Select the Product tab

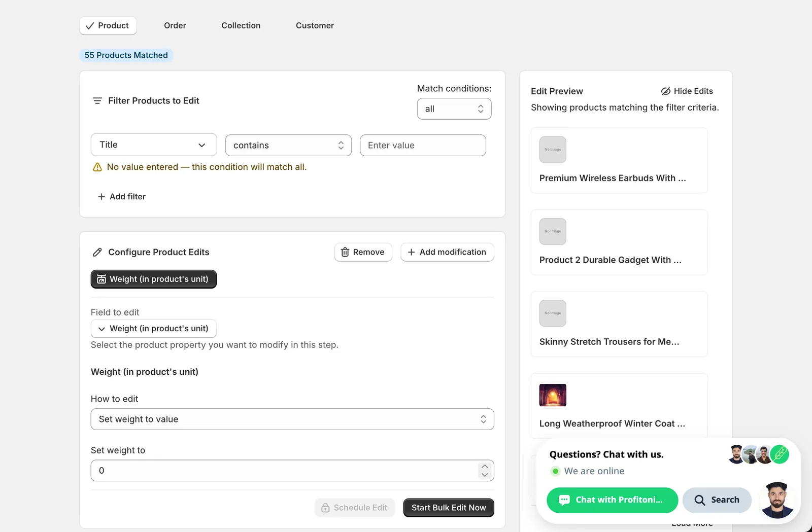pyautogui.click(x=108, y=25)
